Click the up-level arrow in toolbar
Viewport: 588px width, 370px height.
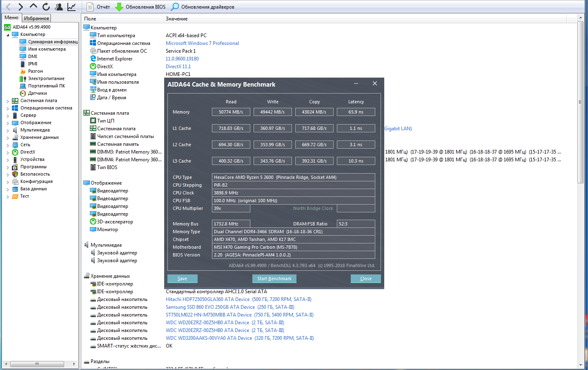(33, 7)
